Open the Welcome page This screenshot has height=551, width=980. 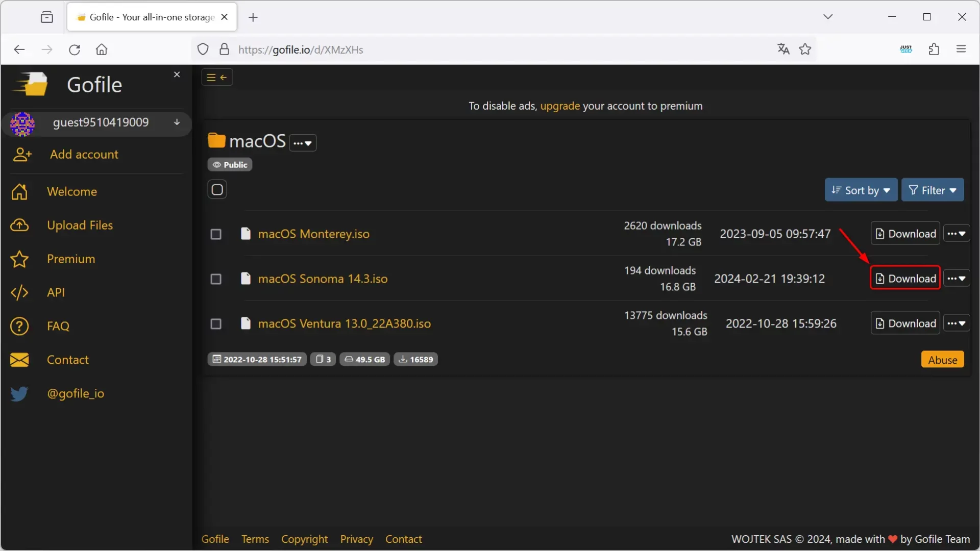(71, 192)
